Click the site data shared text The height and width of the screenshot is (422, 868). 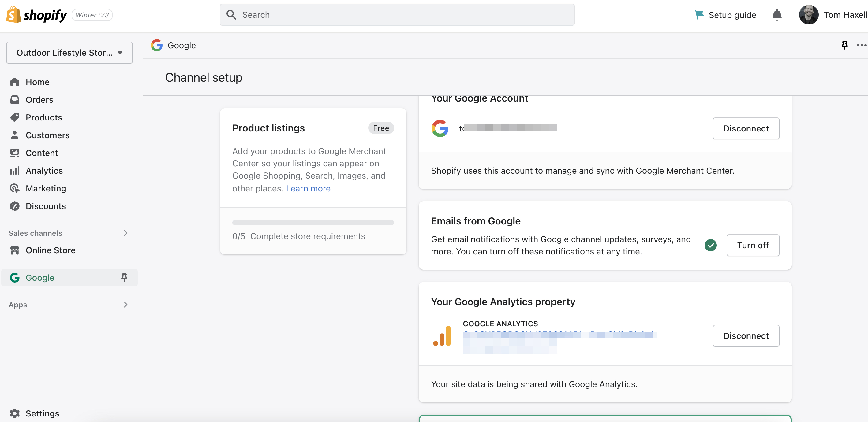(534, 384)
